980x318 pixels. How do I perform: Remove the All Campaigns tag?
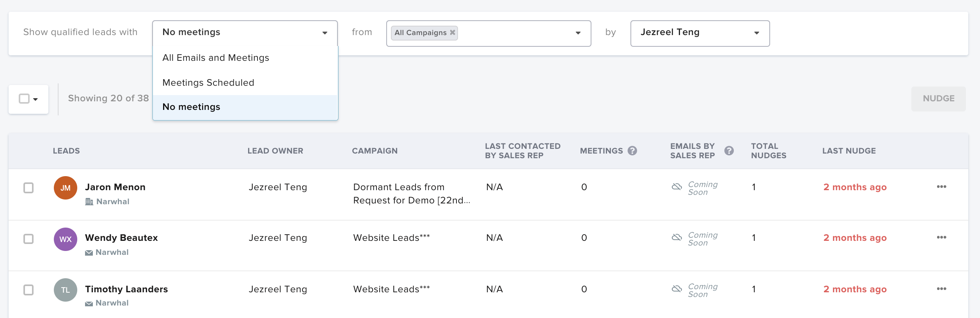(x=453, y=32)
